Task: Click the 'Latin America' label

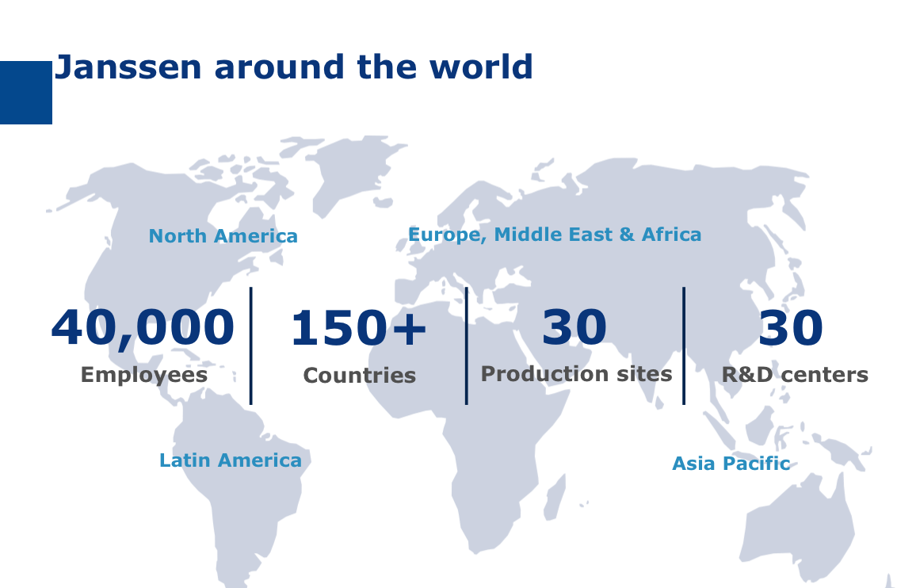Action: [231, 460]
